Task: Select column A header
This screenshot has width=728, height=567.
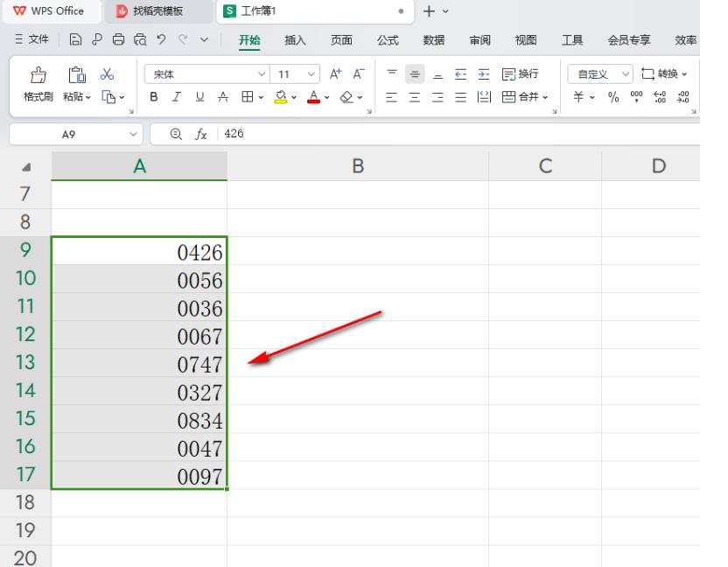Action: click(x=139, y=166)
